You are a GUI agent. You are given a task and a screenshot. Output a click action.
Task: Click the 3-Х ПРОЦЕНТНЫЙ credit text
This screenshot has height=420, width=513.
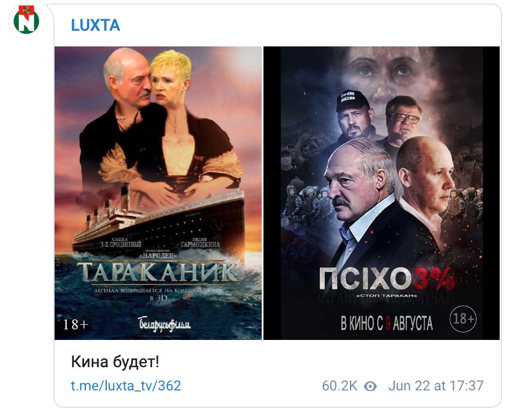(x=121, y=244)
